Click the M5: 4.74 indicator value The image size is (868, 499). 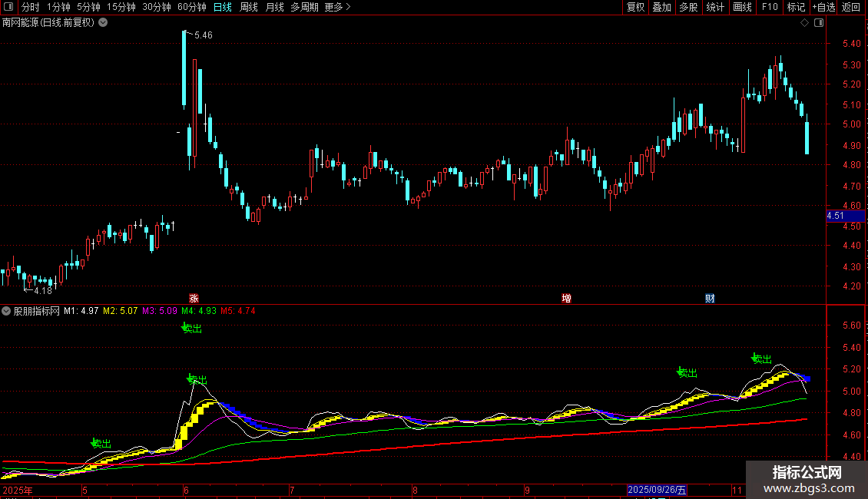click(x=238, y=311)
